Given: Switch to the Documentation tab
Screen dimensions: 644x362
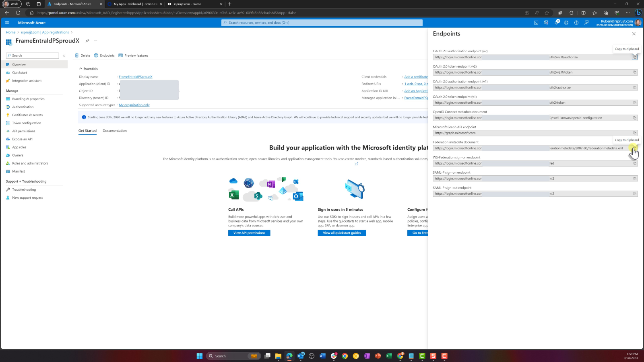Looking at the screenshot, I should 114,131.
